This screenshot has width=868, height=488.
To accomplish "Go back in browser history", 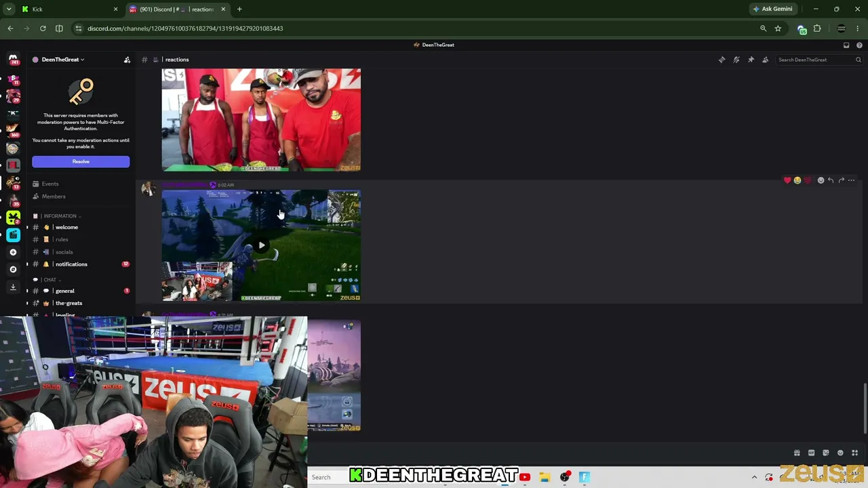I will [x=10, y=28].
